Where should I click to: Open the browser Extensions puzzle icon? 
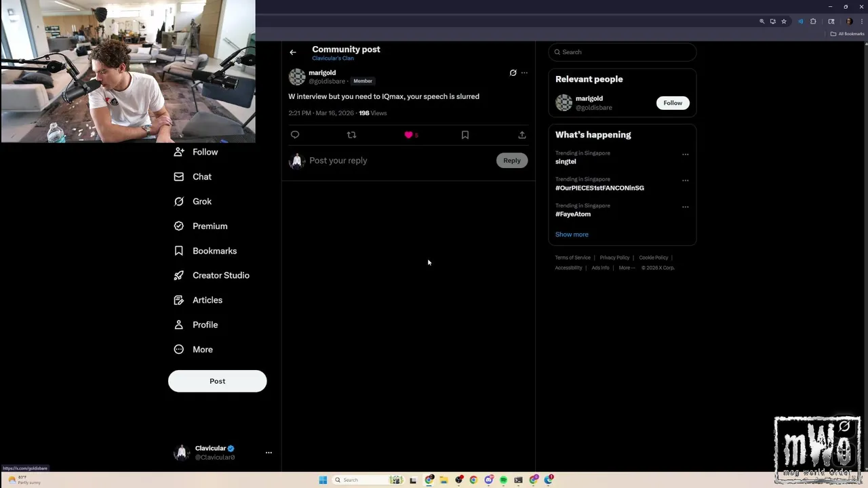(813, 22)
